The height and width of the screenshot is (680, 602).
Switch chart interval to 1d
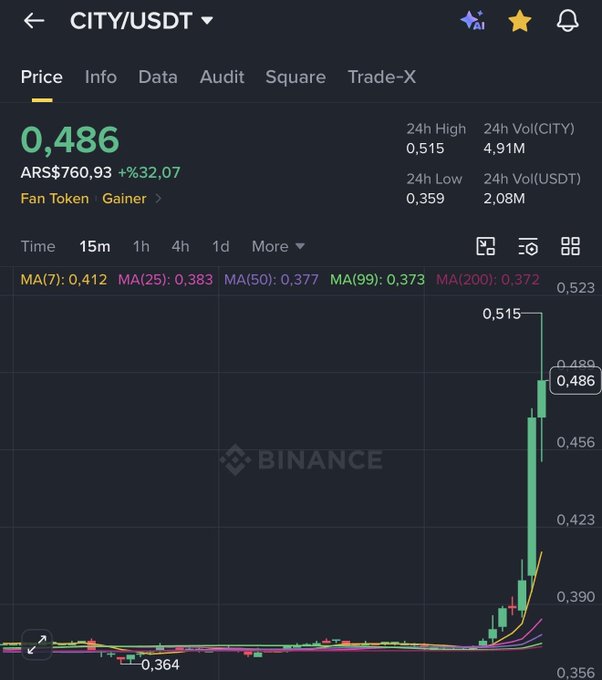(221, 246)
